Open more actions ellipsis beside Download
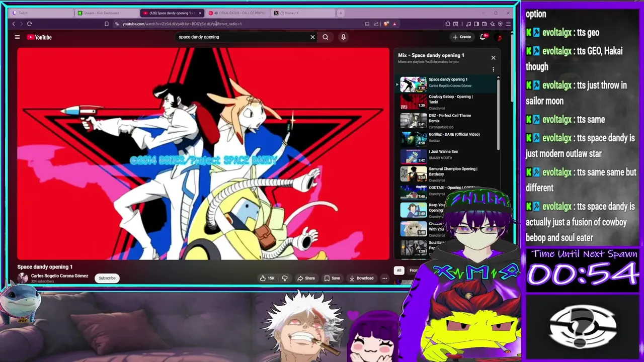Viewport: 644px width, 362px height. (384, 278)
